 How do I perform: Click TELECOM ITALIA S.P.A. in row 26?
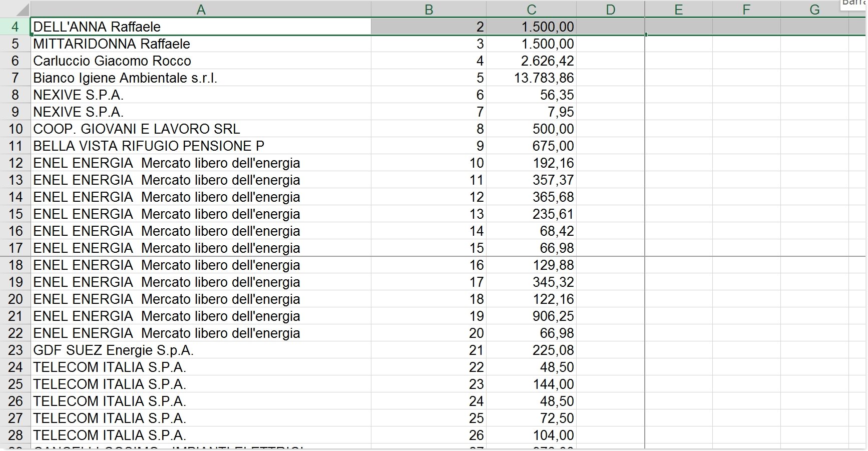click(x=201, y=401)
